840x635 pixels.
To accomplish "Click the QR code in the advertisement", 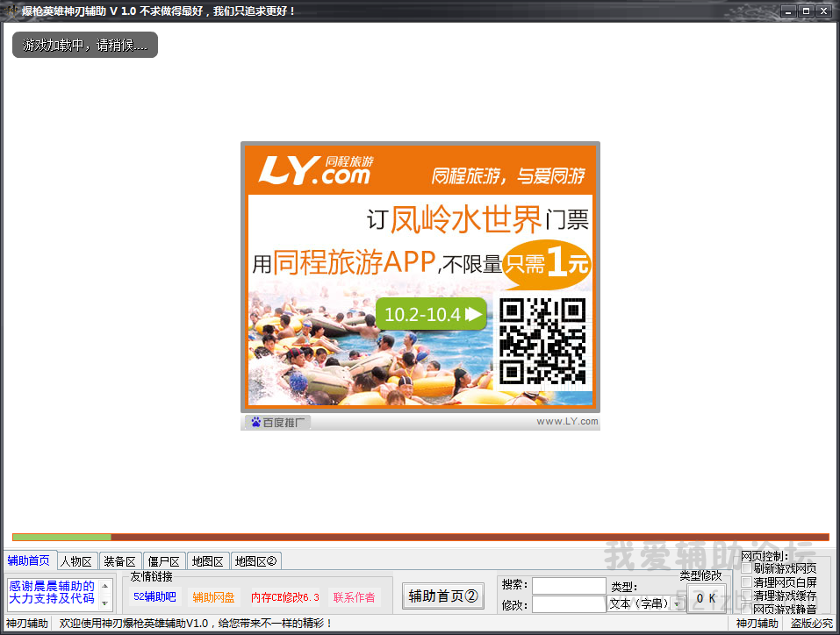I will pyautogui.click(x=542, y=341).
